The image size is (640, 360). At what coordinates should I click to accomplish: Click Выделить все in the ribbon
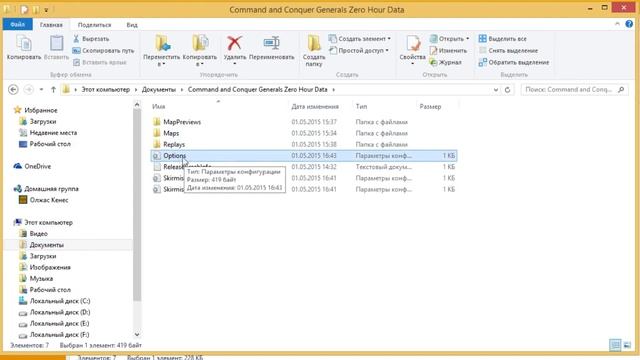pyautogui.click(x=502, y=39)
